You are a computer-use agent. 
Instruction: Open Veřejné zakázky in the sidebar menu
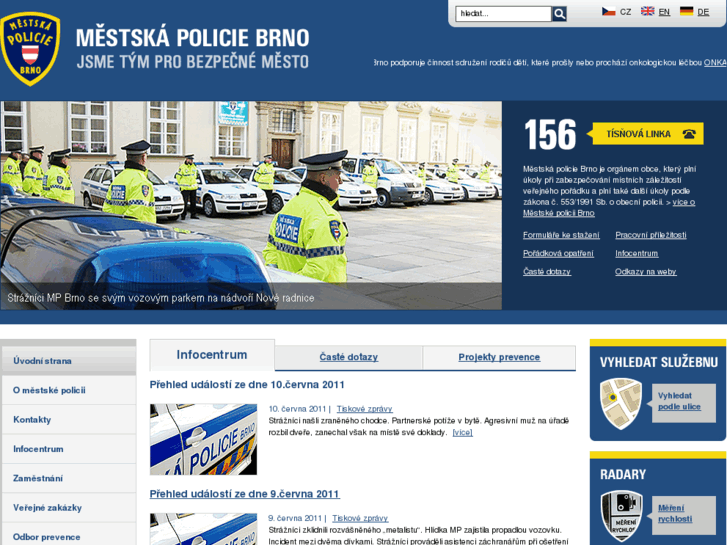click(69, 507)
